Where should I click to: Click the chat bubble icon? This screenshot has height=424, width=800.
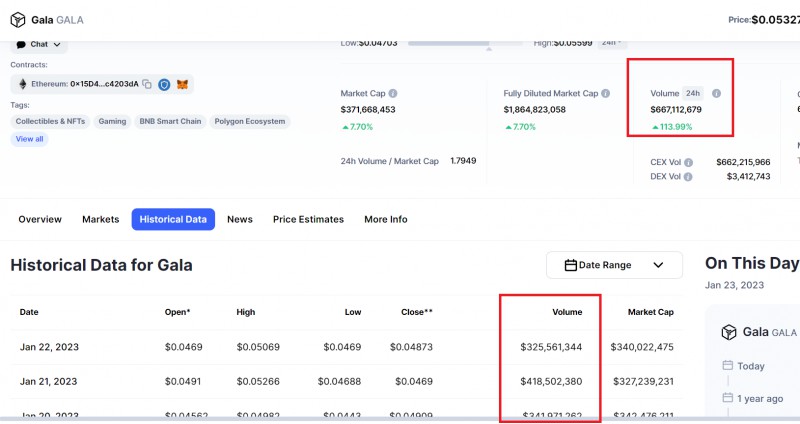(x=21, y=44)
